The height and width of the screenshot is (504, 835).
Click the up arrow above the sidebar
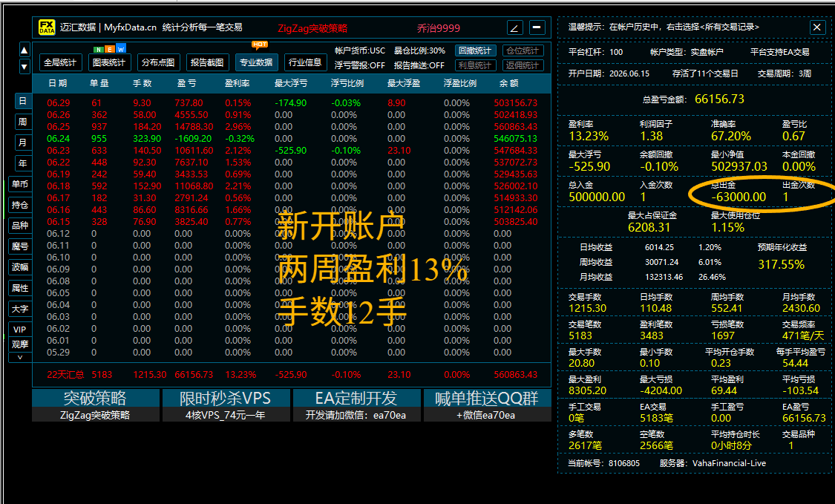point(24,50)
